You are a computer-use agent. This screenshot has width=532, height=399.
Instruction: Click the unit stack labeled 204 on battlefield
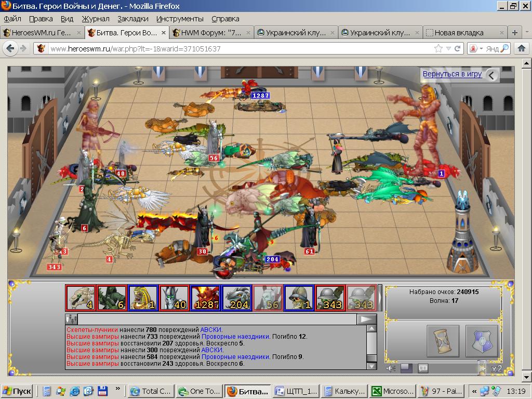pyautogui.click(x=272, y=259)
